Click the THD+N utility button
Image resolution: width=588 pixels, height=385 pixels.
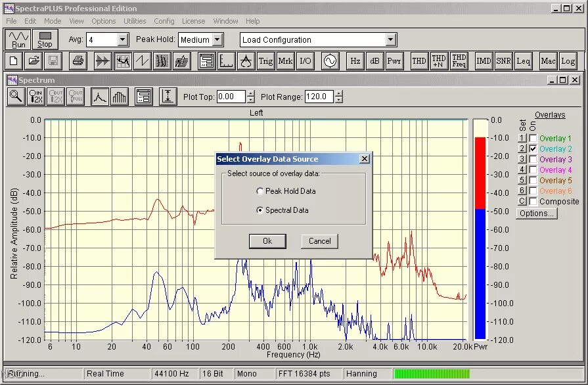pos(439,61)
